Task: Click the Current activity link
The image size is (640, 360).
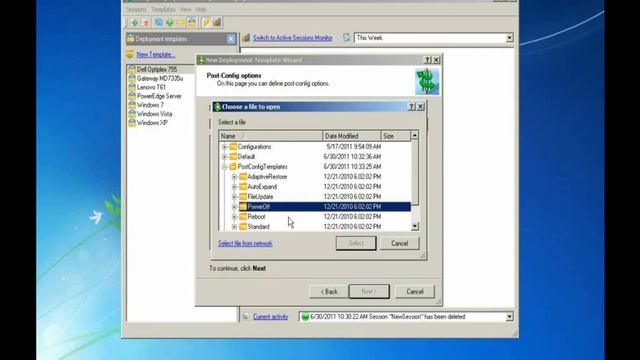Action: 271,317
